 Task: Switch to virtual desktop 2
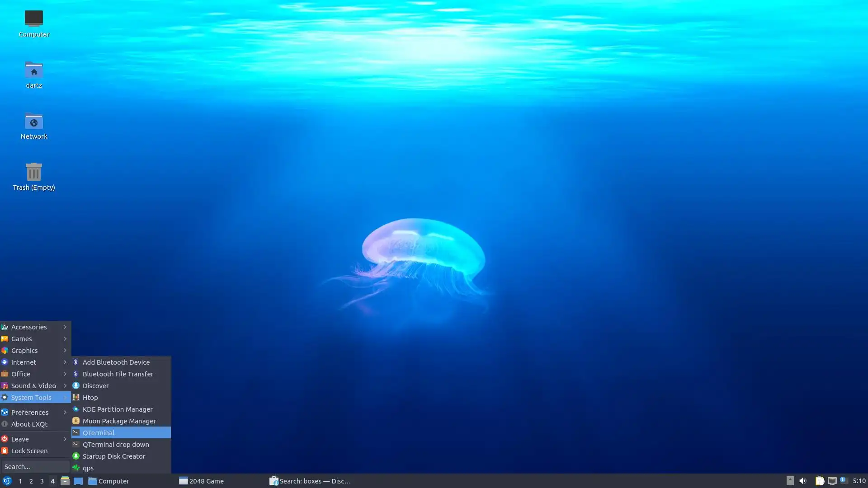pos(31,481)
